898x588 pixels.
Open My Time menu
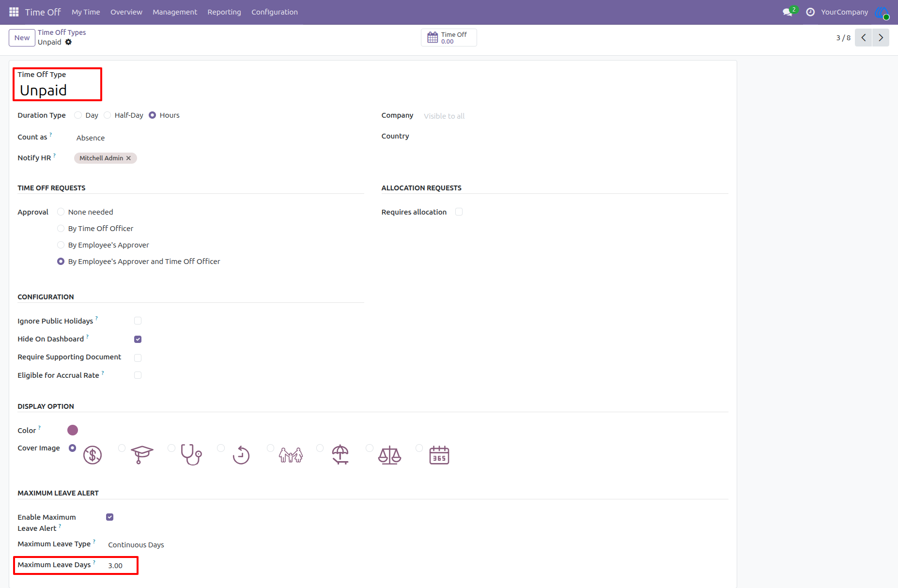(86, 12)
